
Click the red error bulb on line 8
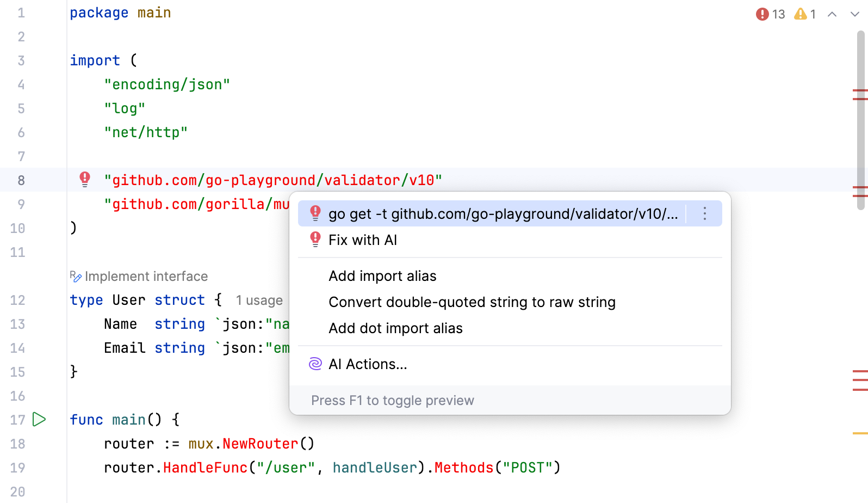click(85, 179)
